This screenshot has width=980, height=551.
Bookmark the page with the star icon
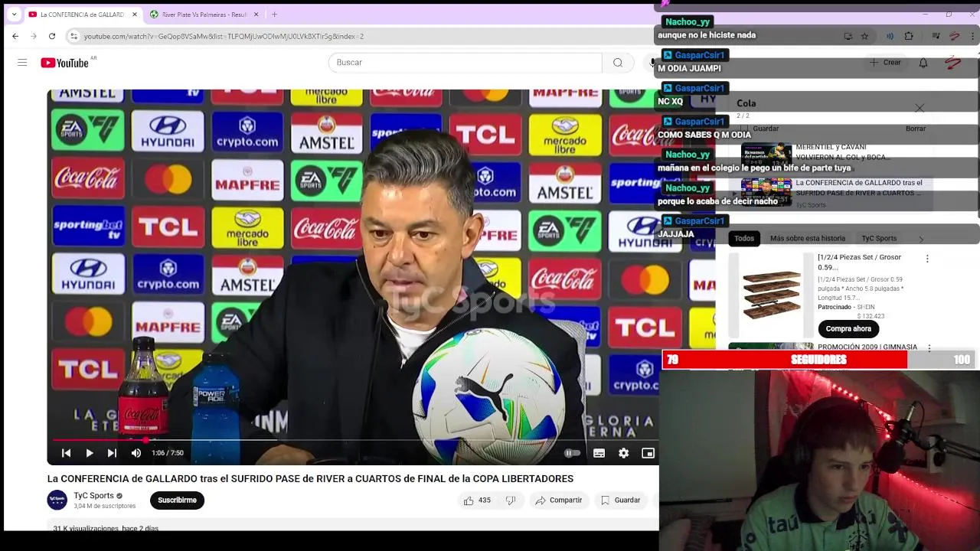(864, 36)
